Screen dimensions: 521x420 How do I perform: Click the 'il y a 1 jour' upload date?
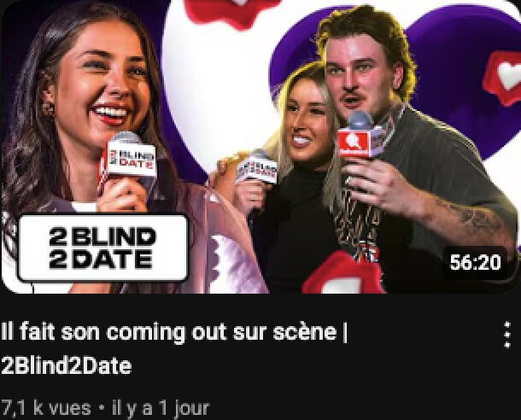tap(161, 408)
